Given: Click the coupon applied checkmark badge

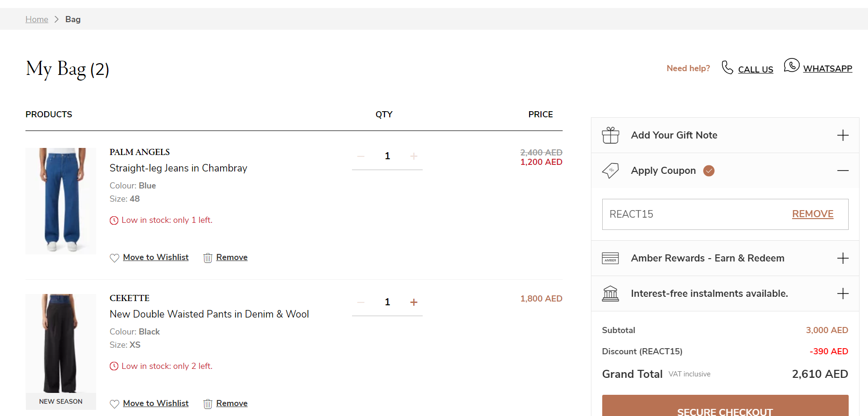Looking at the screenshot, I should tap(709, 171).
